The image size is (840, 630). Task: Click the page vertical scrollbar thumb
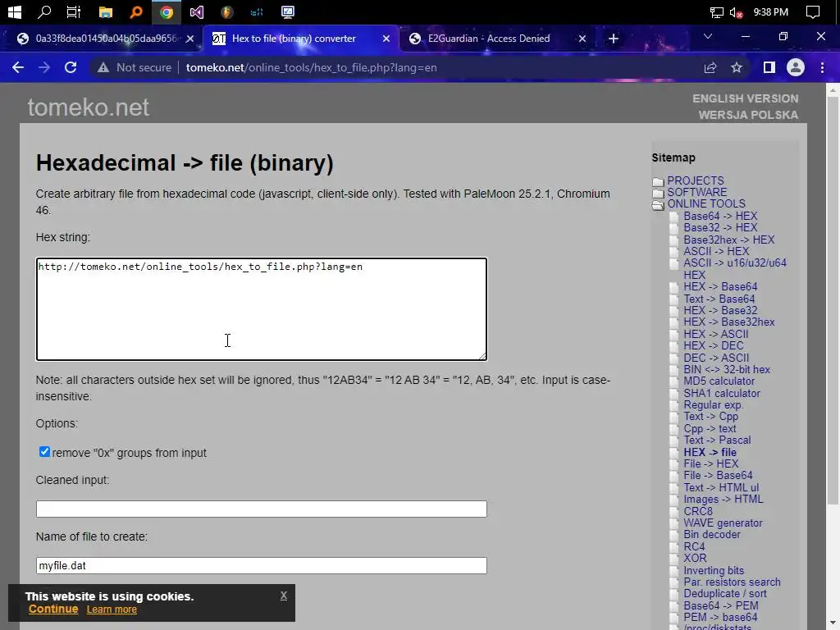(x=833, y=300)
